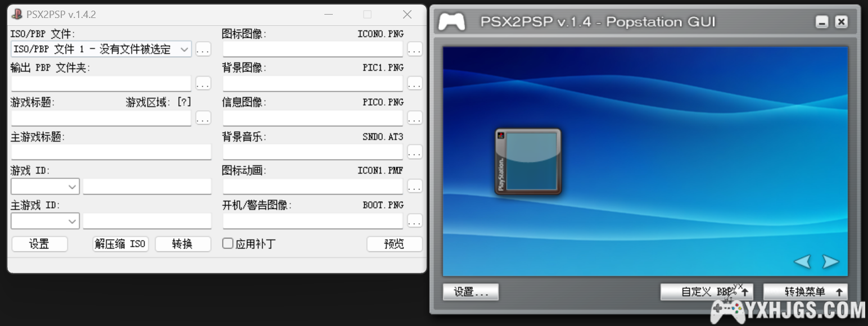Select the PlayStation memory card game icon
This screenshot has width=868, height=326.
(527, 162)
